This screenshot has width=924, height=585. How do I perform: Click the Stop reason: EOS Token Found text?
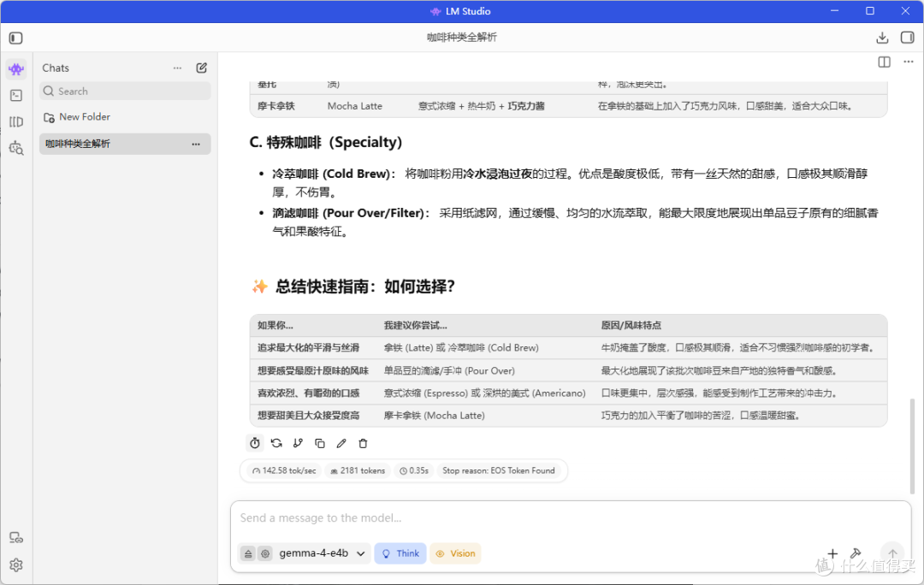click(x=499, y=470)
